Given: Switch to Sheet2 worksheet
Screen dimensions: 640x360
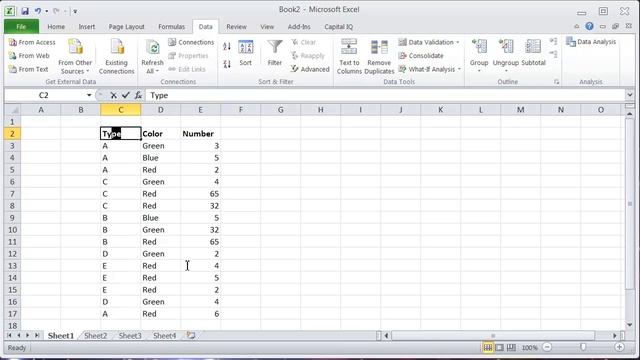Looking at the screenshot, I should 95,336.
